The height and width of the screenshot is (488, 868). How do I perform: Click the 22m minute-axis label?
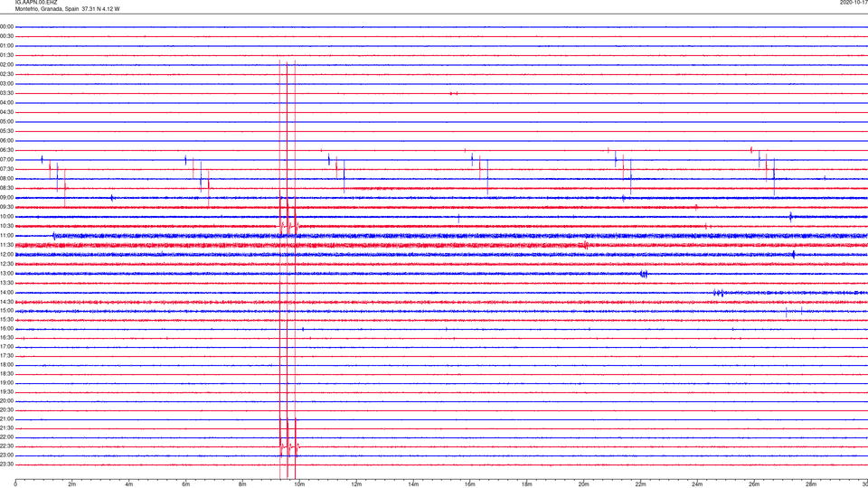point(640,484)
